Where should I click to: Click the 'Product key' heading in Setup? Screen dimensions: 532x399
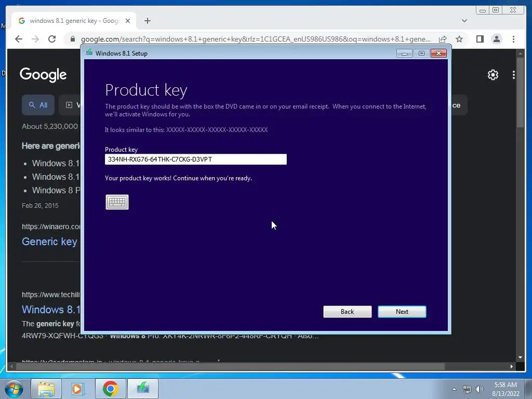(146, 90)
